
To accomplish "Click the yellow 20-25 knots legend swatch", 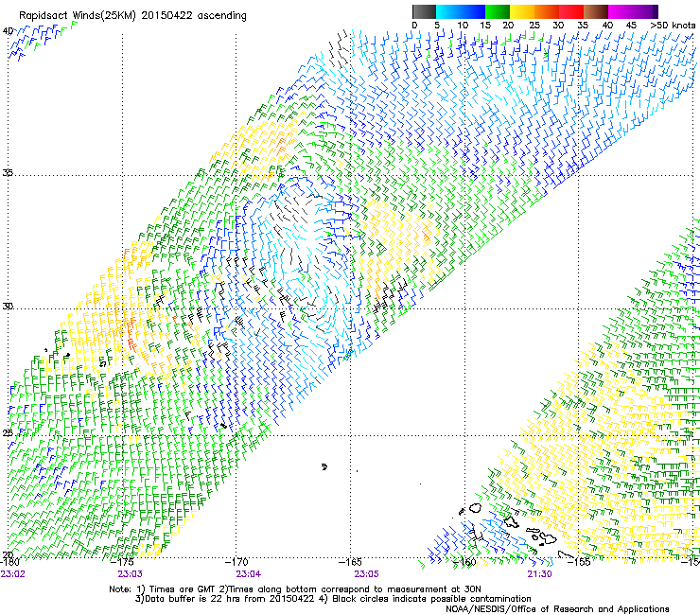I will click(522, 11).
